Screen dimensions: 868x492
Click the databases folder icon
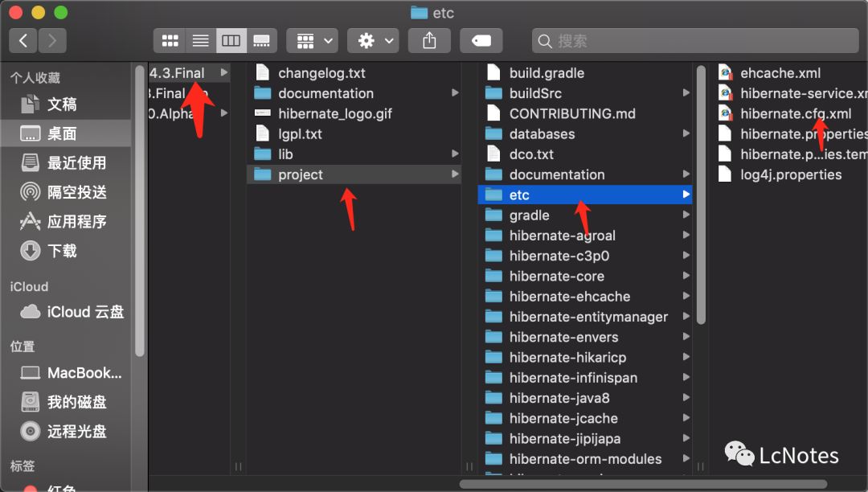pyautogui.click(x=493, y=134)
